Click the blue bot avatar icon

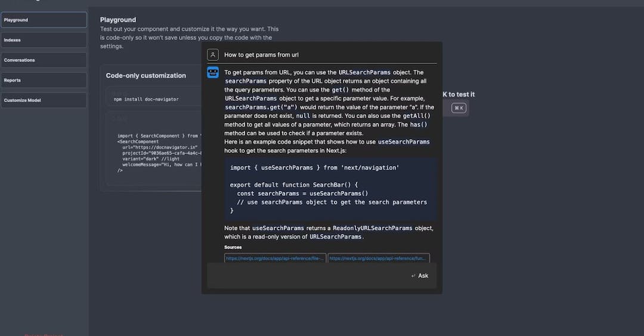[212, 72]
